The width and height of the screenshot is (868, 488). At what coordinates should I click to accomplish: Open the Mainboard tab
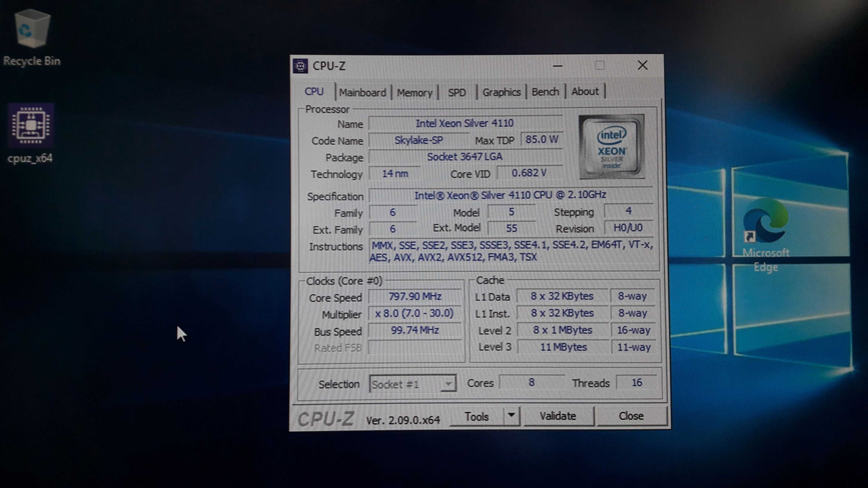(363, 92)
